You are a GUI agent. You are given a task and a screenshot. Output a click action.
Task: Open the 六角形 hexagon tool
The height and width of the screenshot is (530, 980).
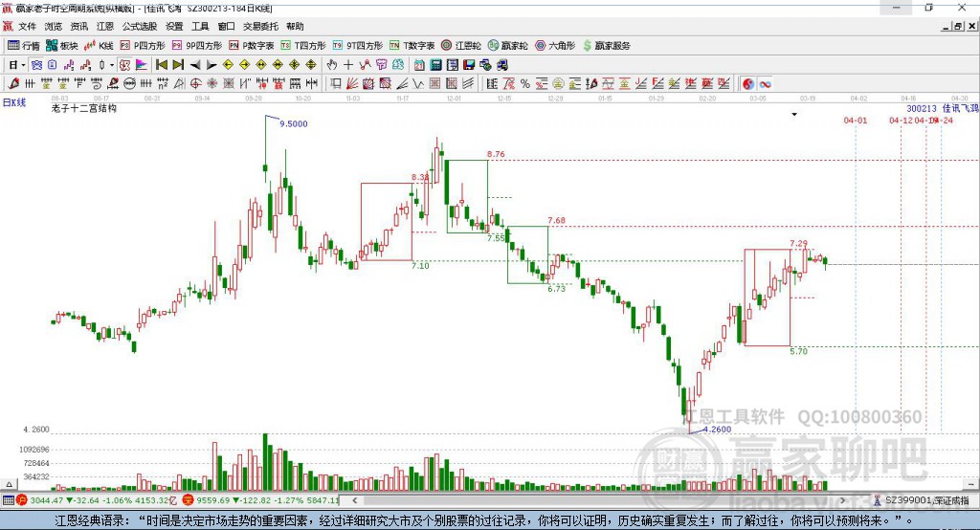[x=554, y=46]
